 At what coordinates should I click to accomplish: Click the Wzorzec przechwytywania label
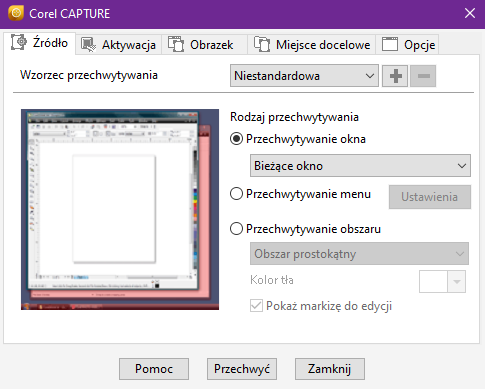[89, 75]
